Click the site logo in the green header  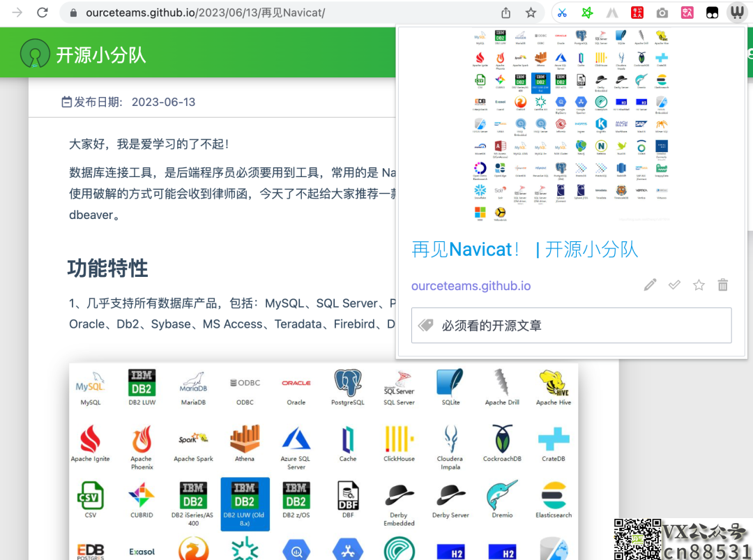35,53
